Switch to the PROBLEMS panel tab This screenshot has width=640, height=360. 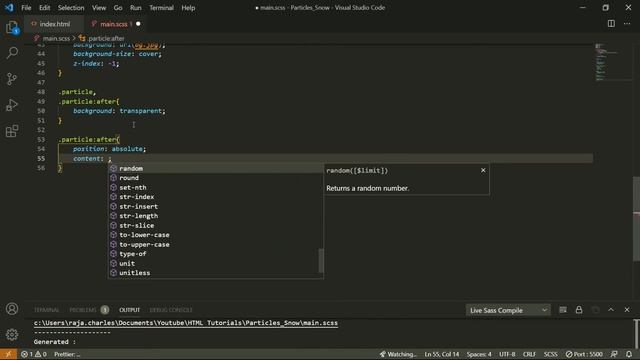tap(83, 310)
